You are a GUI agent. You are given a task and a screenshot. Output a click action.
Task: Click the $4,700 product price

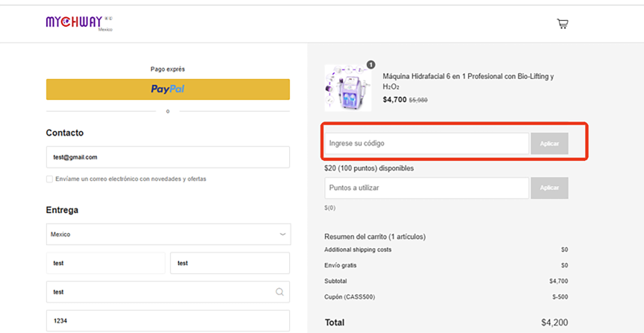coord(394,99)
